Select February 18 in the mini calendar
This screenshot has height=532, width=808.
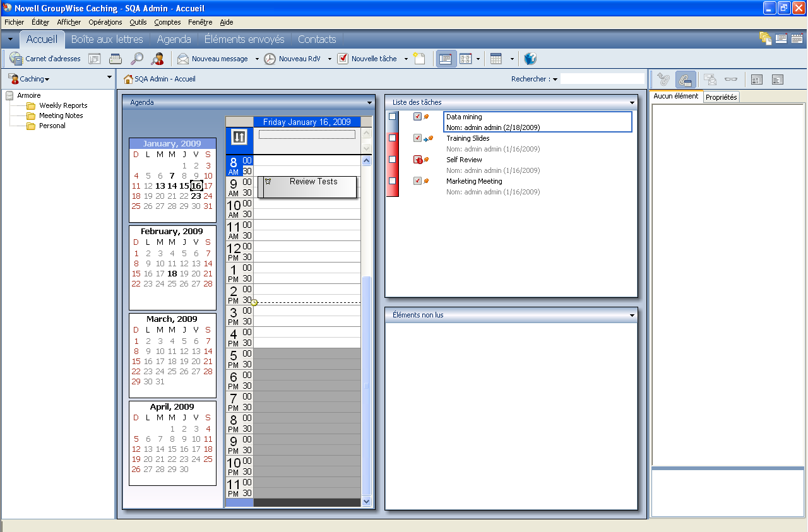[x=172, y=273]
